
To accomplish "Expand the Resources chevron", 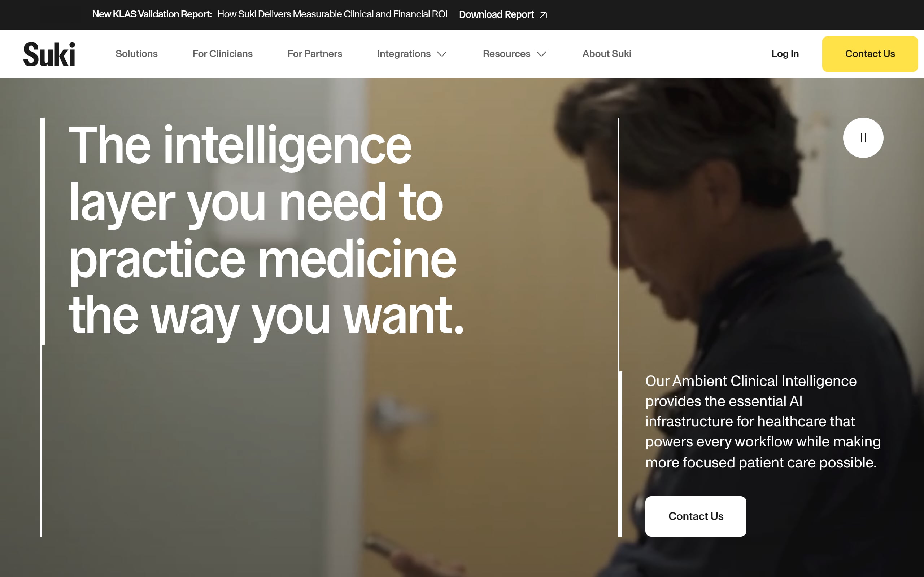I will [x=541, y=54].
